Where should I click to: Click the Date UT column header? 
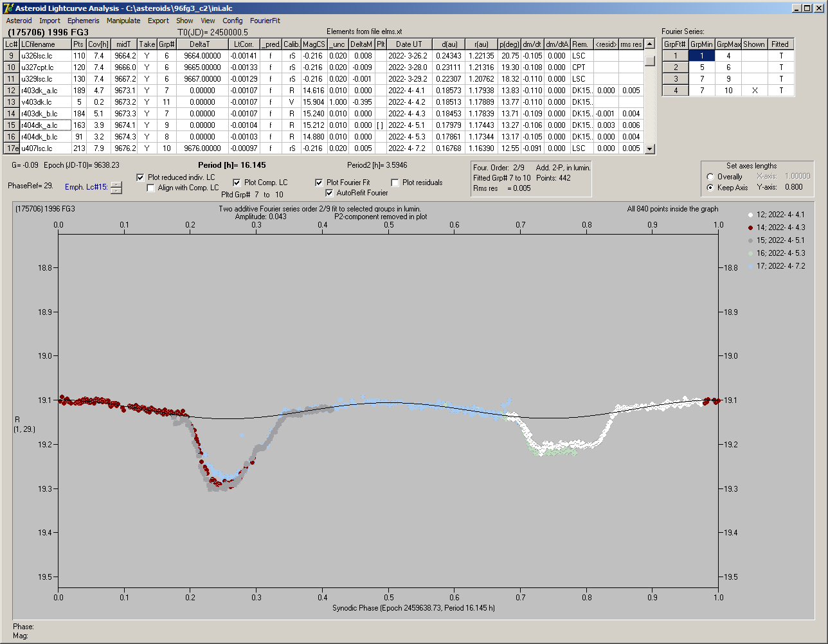point(409,44)
